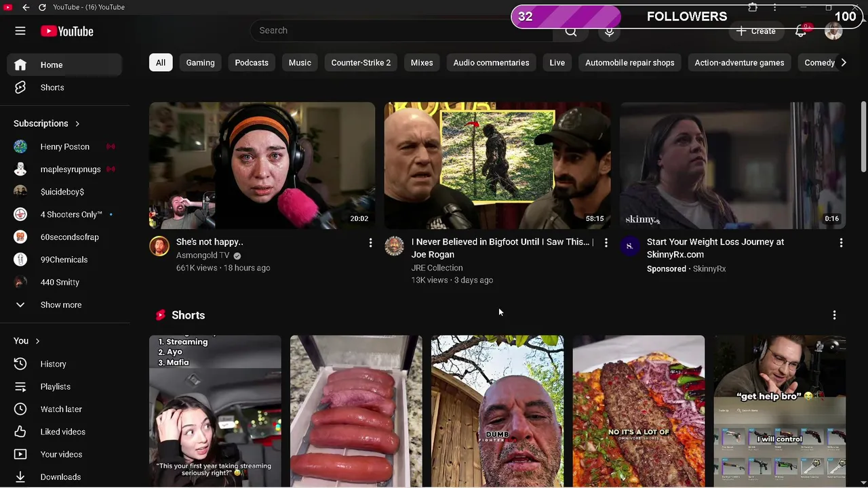868x488 pixels.
Task: Open the notifications bell
Action: pyautogui.click(x=801, y=31)
